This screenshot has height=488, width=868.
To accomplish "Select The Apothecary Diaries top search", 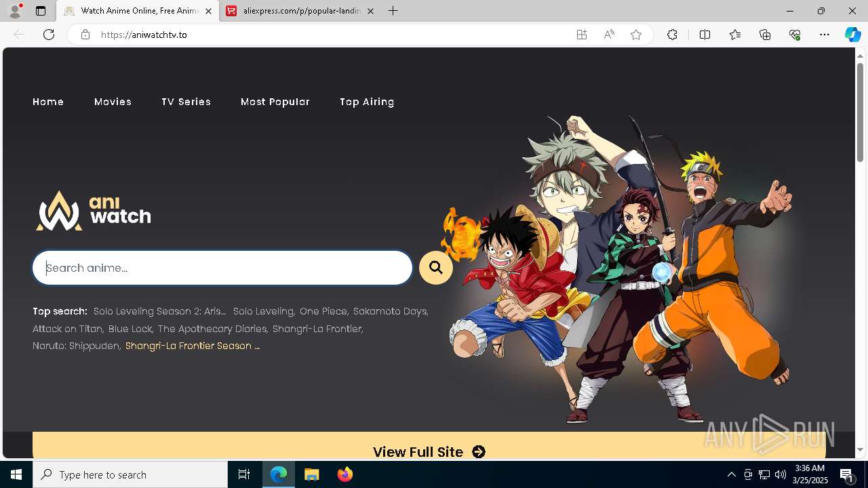I will (x=212, y=329).
